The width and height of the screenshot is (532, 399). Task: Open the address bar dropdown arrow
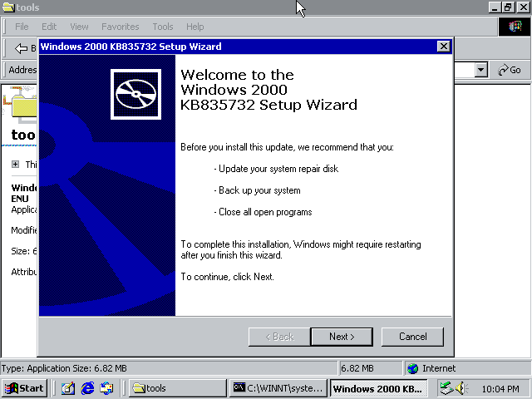pyautogui.click(x=480, y=70)
